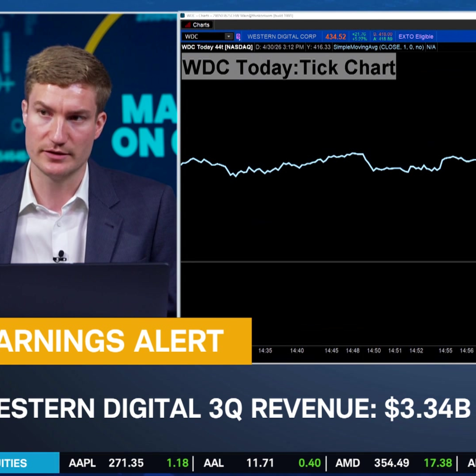Click the thinkorswim window title icon
Viewport: 476px width, 476px height.
point(183,16)
